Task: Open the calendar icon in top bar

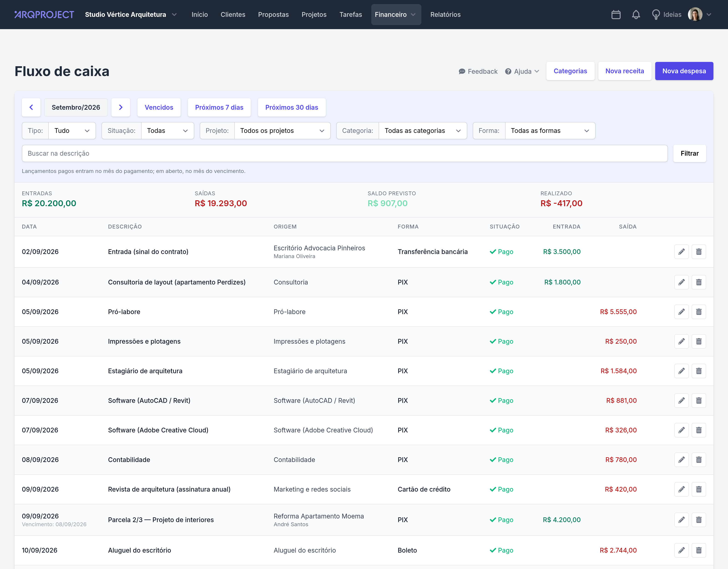Action: [616, 15]
